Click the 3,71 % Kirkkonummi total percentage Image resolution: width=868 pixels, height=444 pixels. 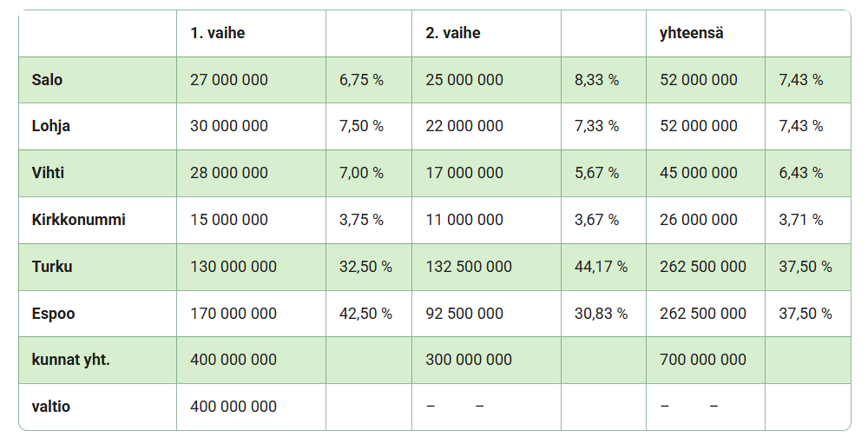(800, 220)
